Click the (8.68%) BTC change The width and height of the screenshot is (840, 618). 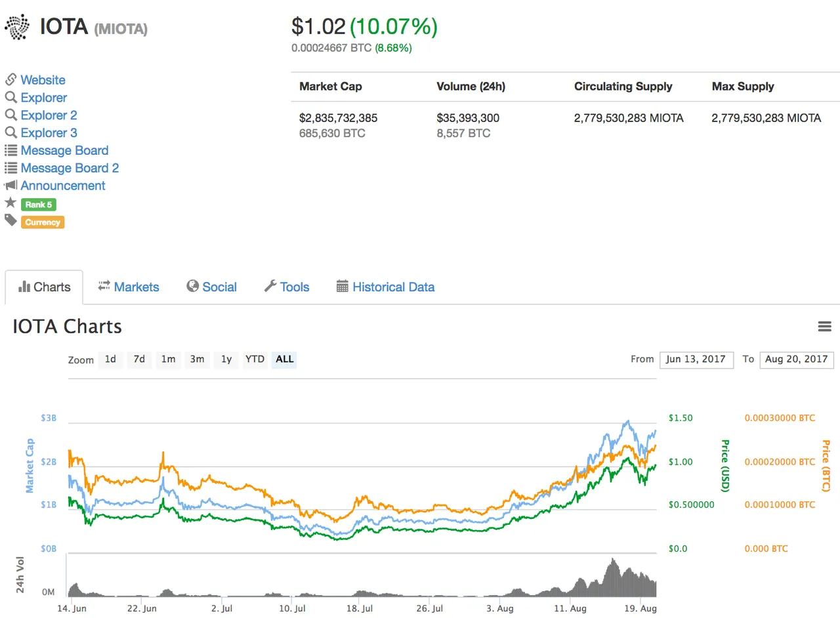pos(394,48)
